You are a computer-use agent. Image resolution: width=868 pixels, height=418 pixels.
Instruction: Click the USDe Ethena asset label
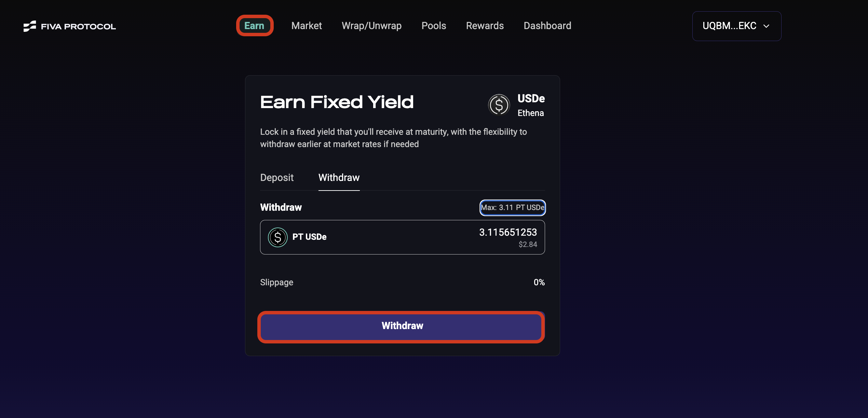click(531, 105)
